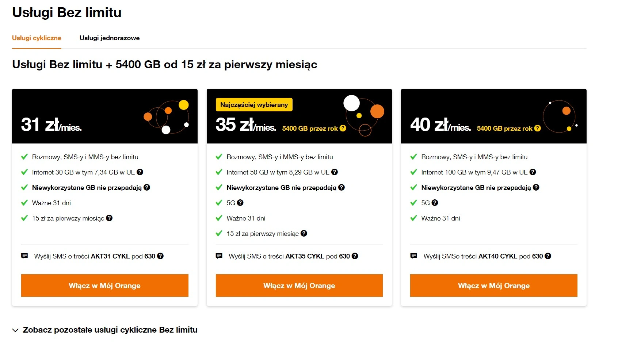Click help icon for unused GB in 40 zł plan
Viewport: 618px width, 364px height.
[x=536, y=187]
